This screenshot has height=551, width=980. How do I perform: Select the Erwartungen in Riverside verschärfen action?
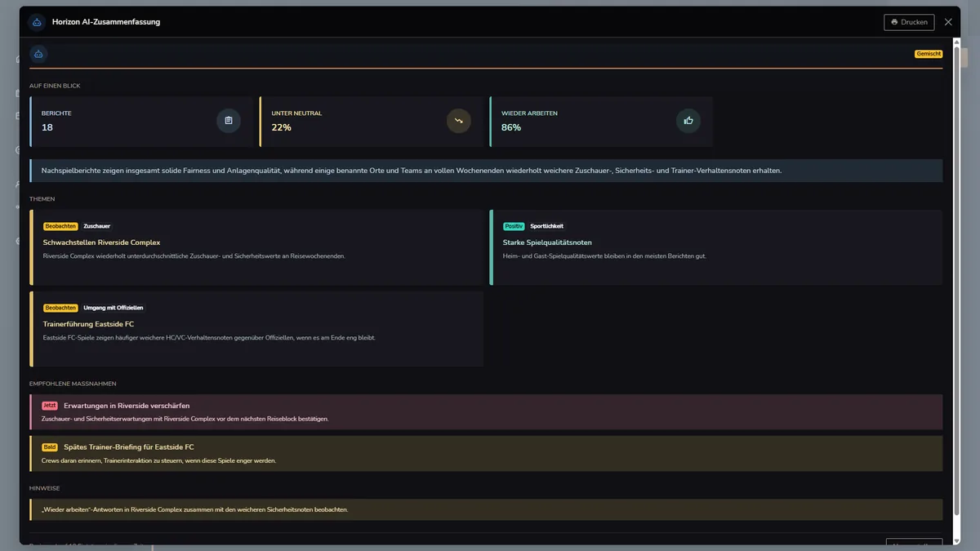tap(486, 411)
